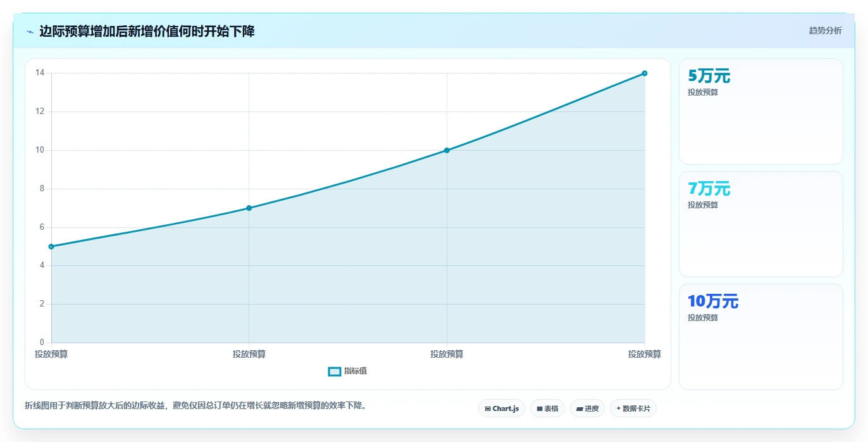
Task: Click the lightning icon beside the title
Action: click(x=30, y=32)
